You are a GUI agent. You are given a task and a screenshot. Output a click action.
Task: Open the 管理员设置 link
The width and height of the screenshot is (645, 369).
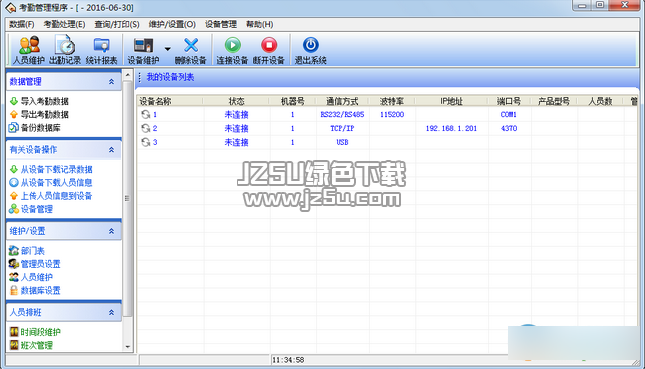point(41,264)
